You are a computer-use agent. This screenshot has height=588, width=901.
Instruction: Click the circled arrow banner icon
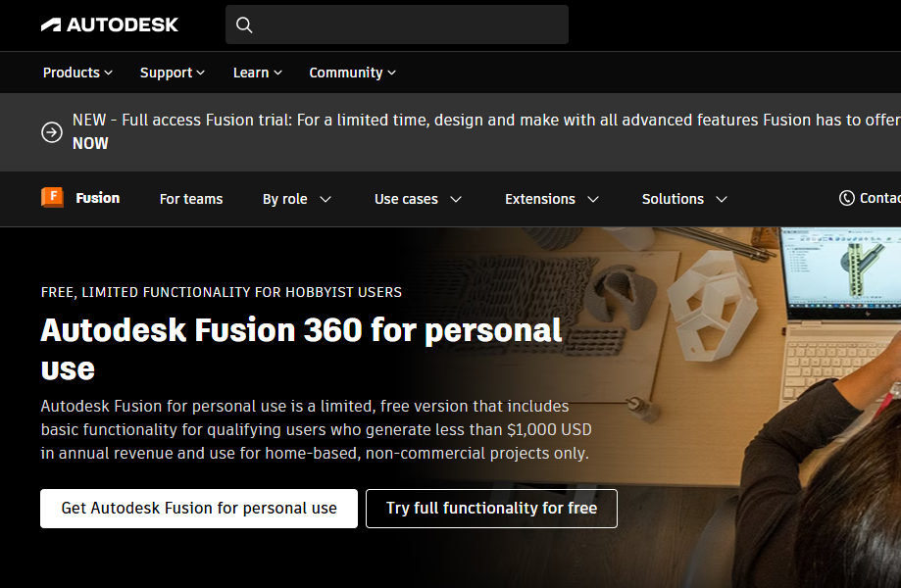tap(52, 132)
